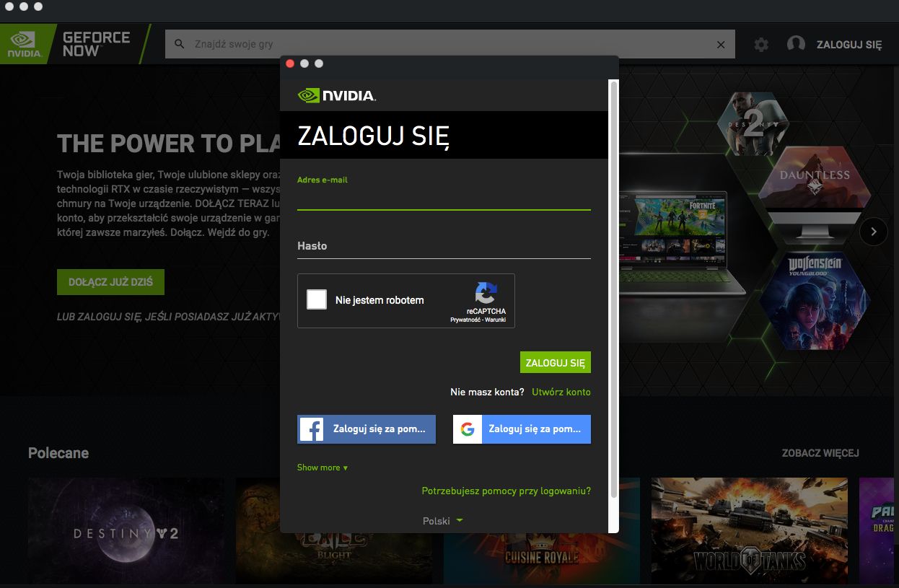899x588 pixels.
Task: Click the reCAPTCHA logo icon
Action: (x=486, y=294)
